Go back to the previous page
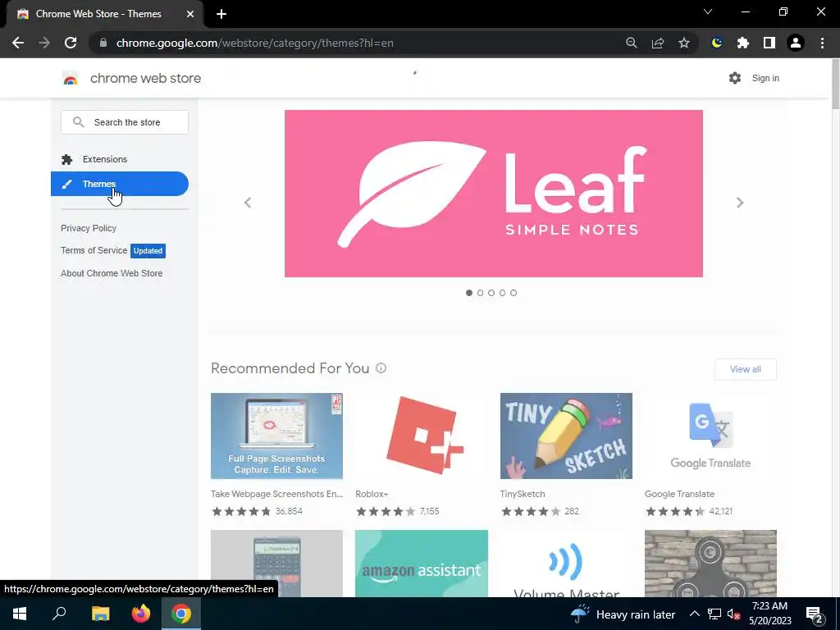Image resolution: width=840 pixels, height=630 pixels. click(18, 43)
